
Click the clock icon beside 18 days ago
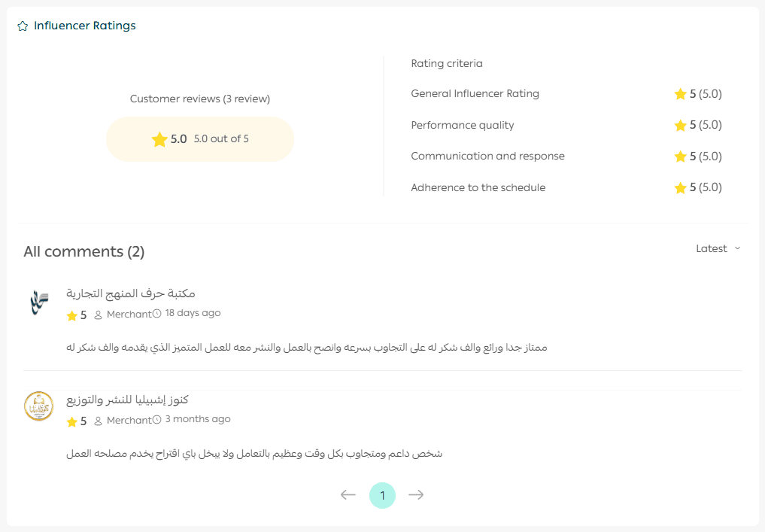click(x=157, y=314)
